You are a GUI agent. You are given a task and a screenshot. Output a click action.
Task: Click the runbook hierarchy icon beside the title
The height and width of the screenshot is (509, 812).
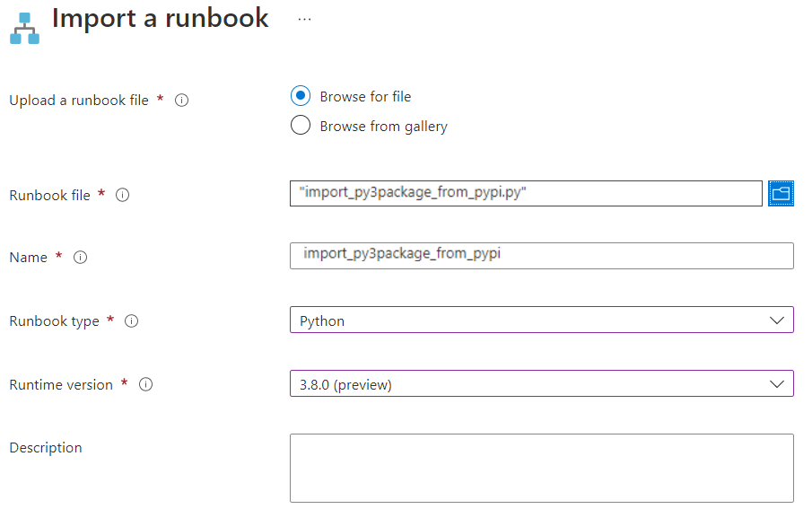coord(25,28)
